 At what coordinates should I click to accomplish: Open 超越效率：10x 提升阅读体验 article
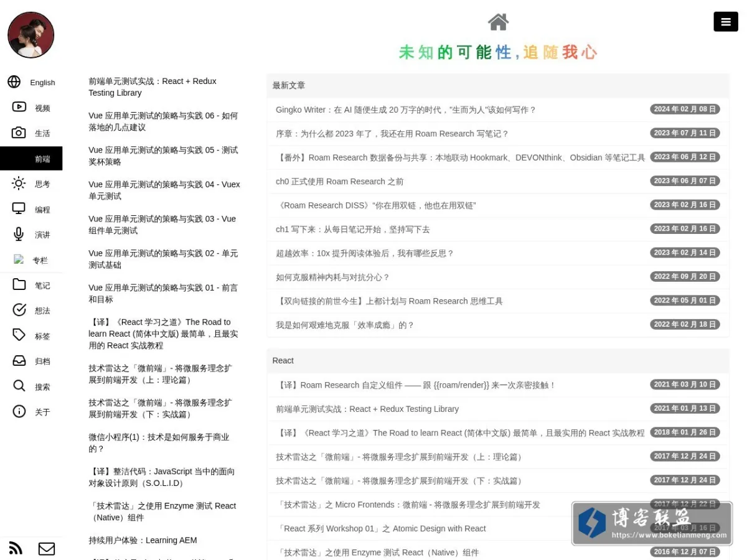coord(365,253)
